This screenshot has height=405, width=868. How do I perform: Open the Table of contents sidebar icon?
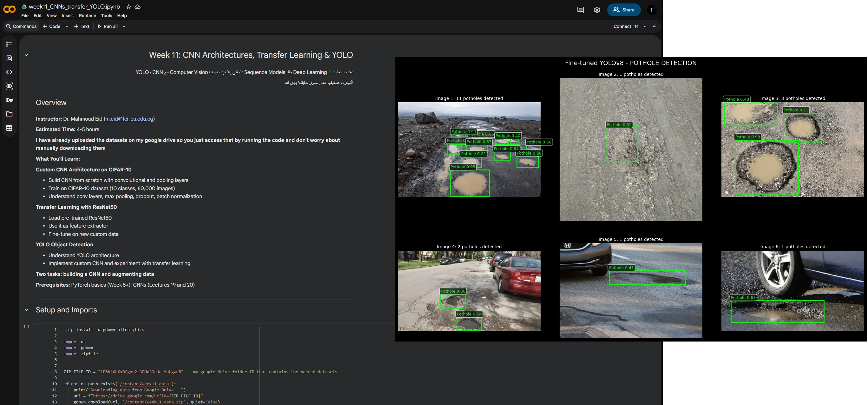tap(9, 44)
